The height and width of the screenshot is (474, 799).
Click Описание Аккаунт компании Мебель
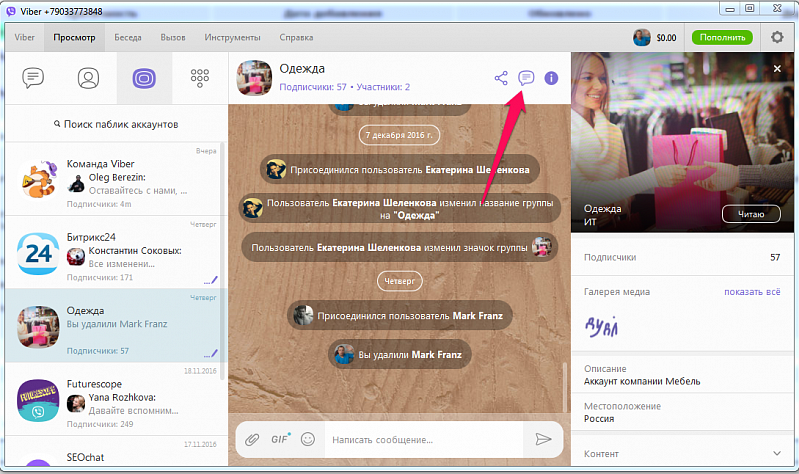[x=682, y=375]
